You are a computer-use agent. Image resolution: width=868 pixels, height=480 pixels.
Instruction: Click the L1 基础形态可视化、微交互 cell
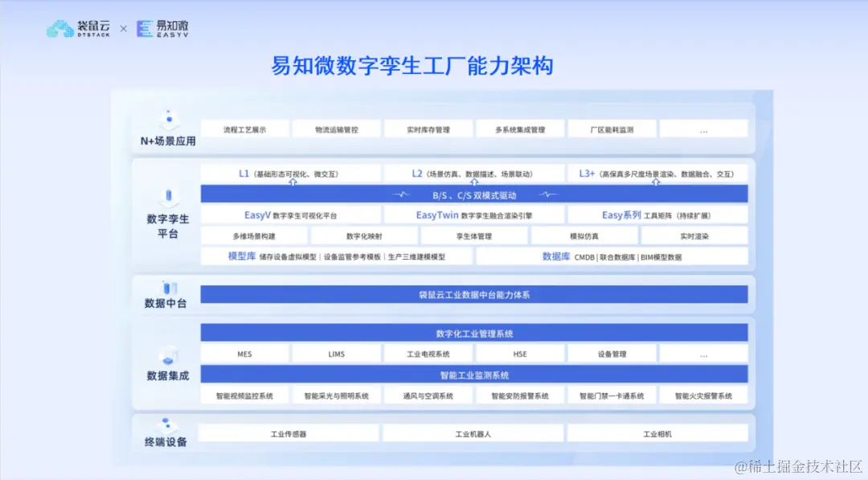(x=291, y=174)
